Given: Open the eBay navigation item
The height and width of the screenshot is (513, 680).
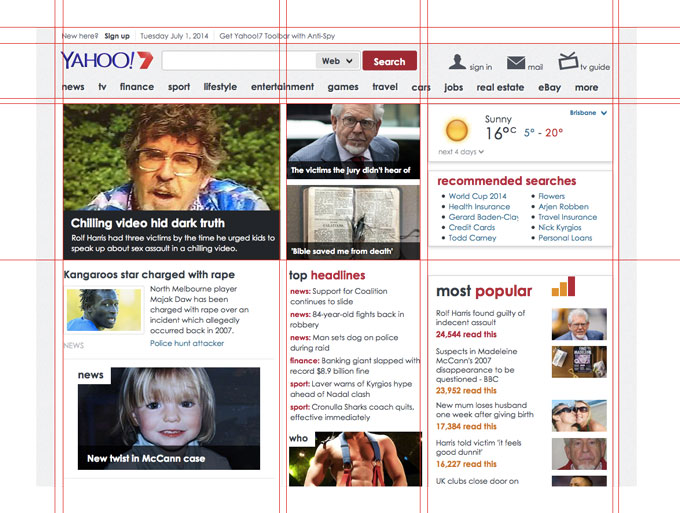Looking at the screenshot, I should (549, 88).
